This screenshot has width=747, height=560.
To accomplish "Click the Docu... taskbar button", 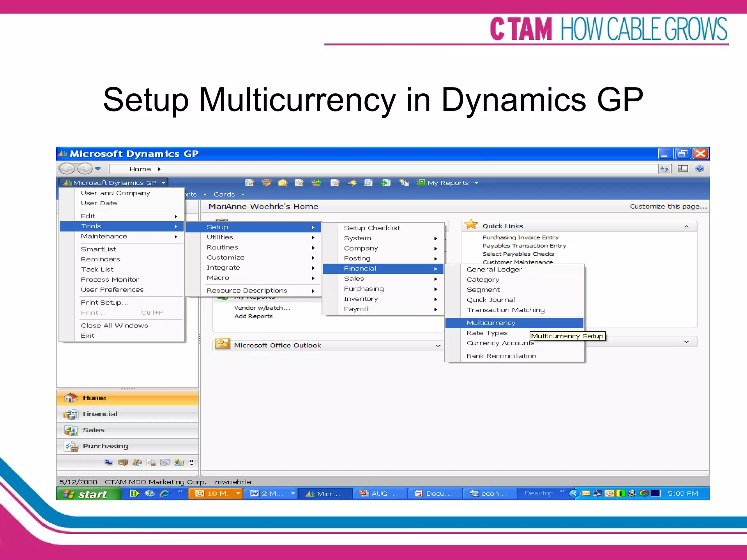I will click(x=435, y=494).
